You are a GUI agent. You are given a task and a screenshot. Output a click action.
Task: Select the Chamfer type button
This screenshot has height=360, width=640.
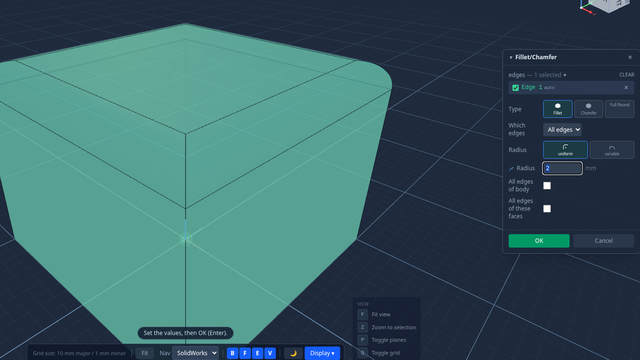(588, 109)
